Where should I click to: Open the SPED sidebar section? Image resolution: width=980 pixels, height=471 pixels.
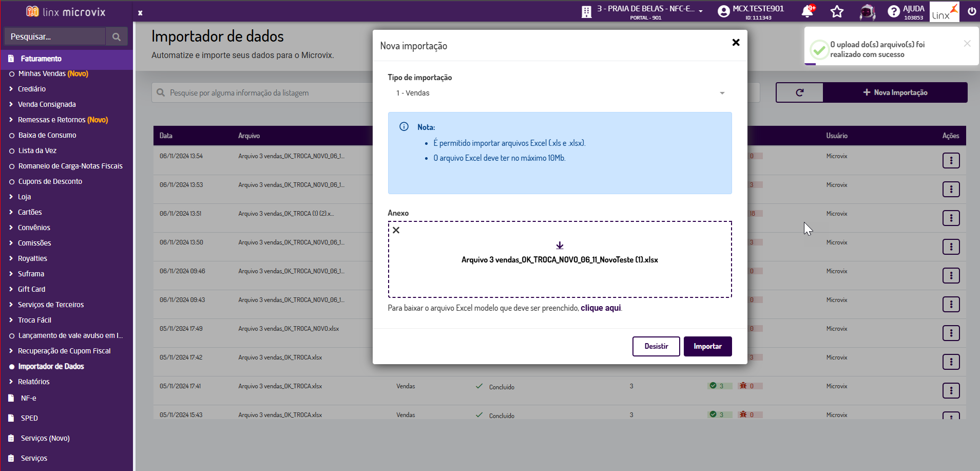pos(29,418)
